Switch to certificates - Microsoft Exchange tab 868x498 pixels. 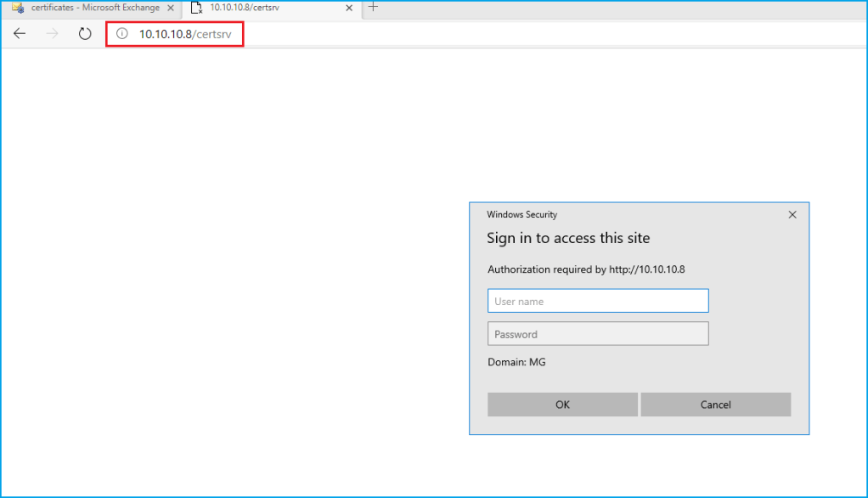pyautogui.click(x=95, y=8)
